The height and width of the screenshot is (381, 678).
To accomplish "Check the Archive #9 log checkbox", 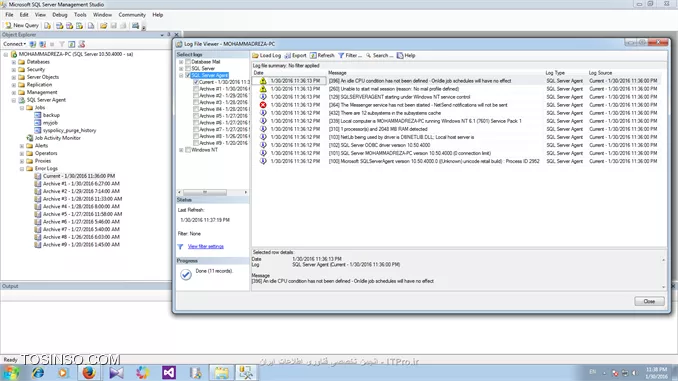I will [196, 143].
